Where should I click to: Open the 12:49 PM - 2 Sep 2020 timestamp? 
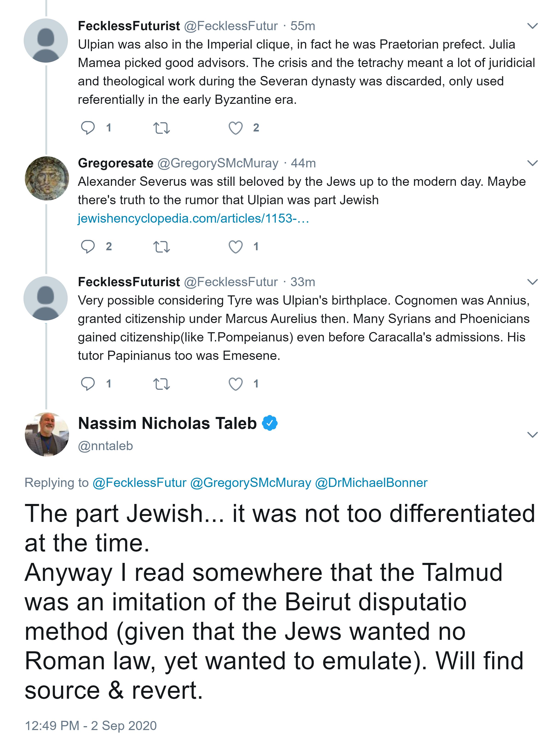coord(91,726)
